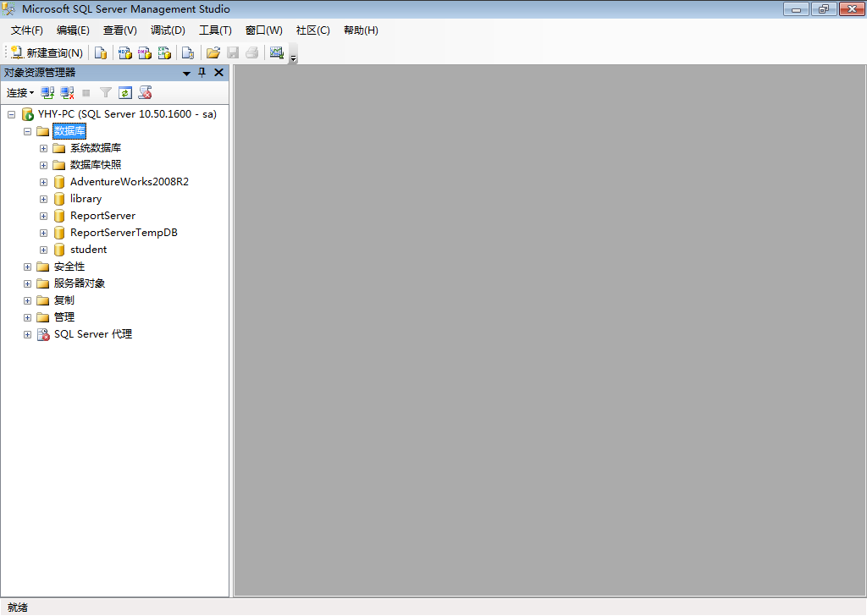Open the 连接 connect dropdown
The width and height of the screenshot is (867, 616).
pyautogui.click(x=20, y=93)
